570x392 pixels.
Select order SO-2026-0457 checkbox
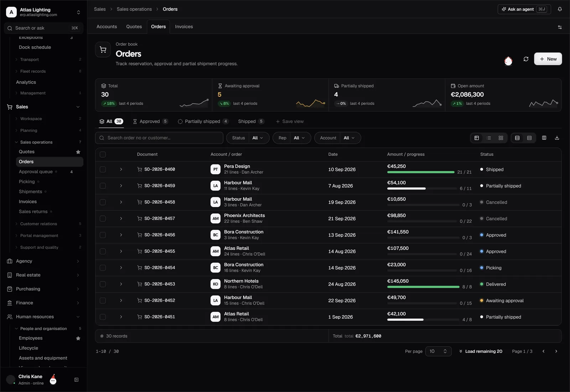click(x=103, y=218)
